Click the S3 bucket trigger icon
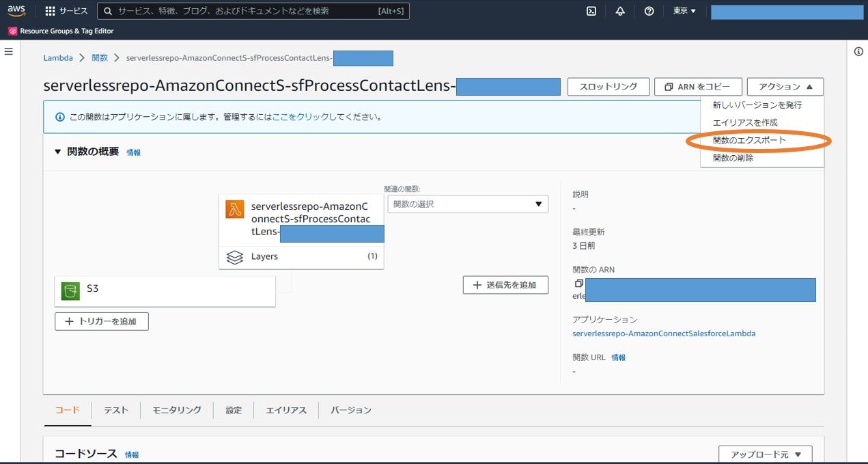868x464 pixels. click(70, 290)
